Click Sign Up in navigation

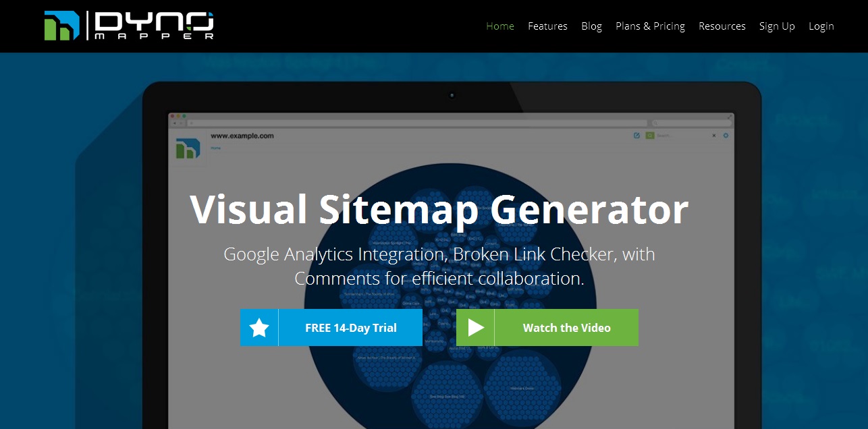pyautogui.click(x=777, y=26)
